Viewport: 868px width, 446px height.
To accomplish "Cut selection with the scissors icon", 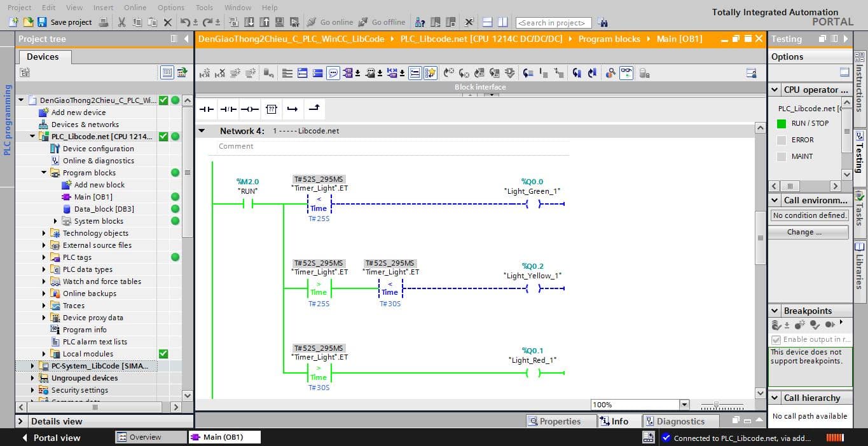I will point(121,22).
